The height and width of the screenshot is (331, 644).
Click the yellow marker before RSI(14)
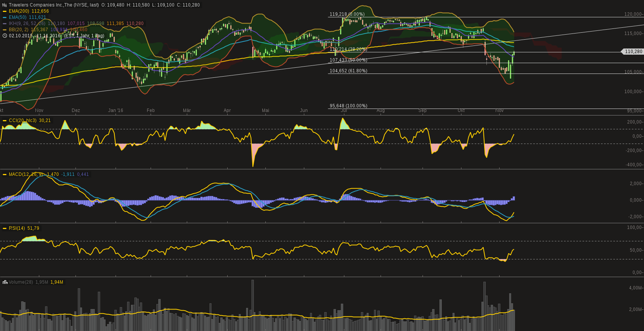tap(5, 228)
